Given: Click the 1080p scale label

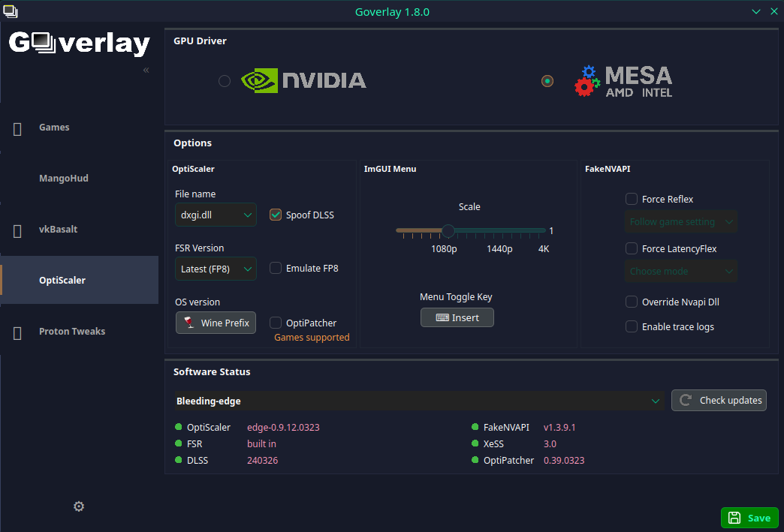Looking at the screenshot, I should (x=444, y=249).
